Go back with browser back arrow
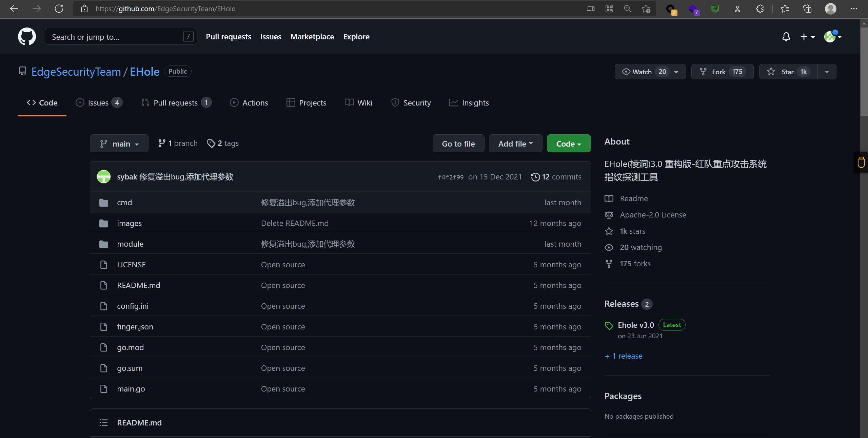The width and height of the screenshot is (868, 438). click(x=14, y=9)
